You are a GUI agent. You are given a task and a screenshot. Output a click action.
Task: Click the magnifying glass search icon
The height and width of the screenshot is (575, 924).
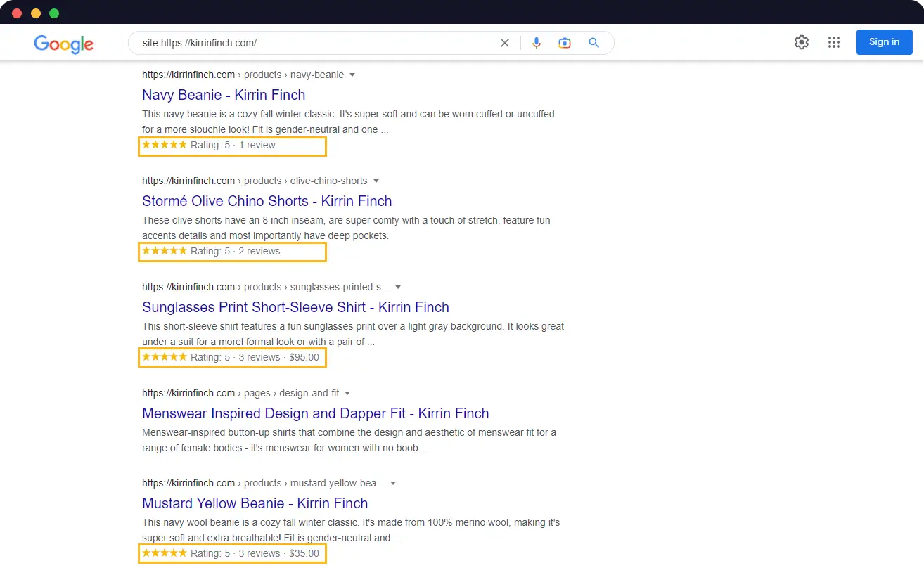click(593, 43)
